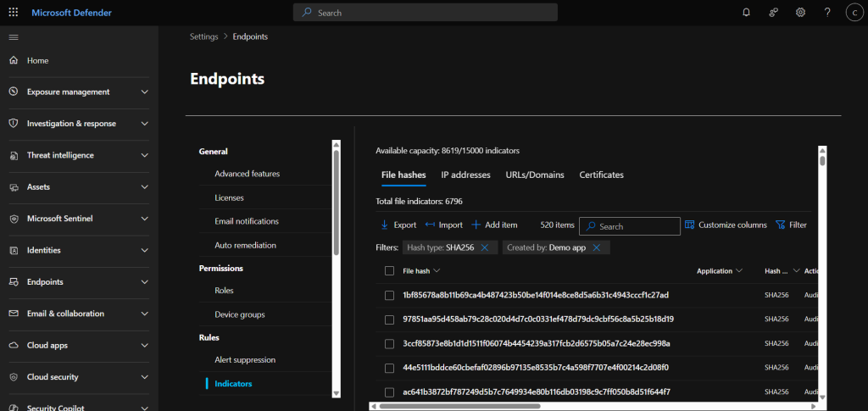This screenshot has width=868, height=411.
Task: Click Settings breadcrumb link
Action: 203,36
